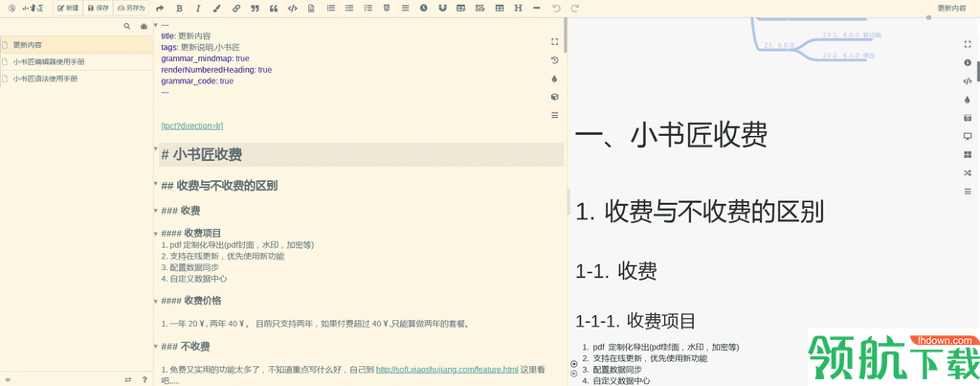Fold the '#### 收费价格' section
Screen dimensions: 980x386
click(156, 301)
